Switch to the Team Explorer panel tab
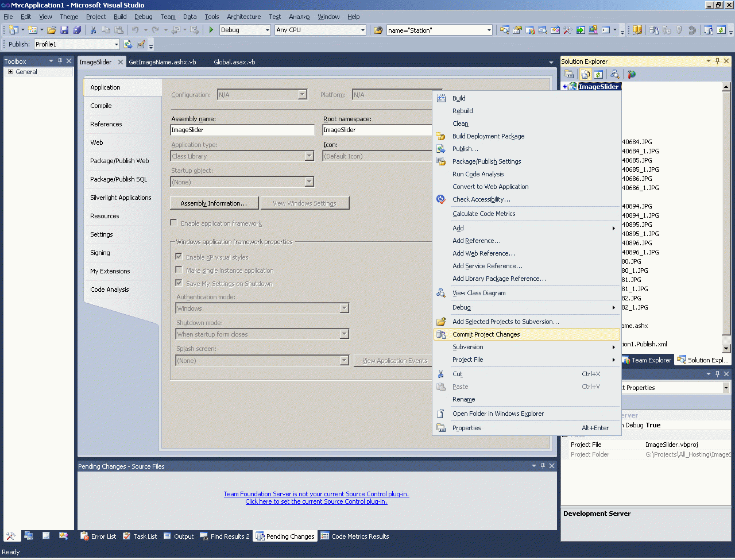The height and width of the screenshot is (560, 735). pyautogui.click(x=647, y=360)
